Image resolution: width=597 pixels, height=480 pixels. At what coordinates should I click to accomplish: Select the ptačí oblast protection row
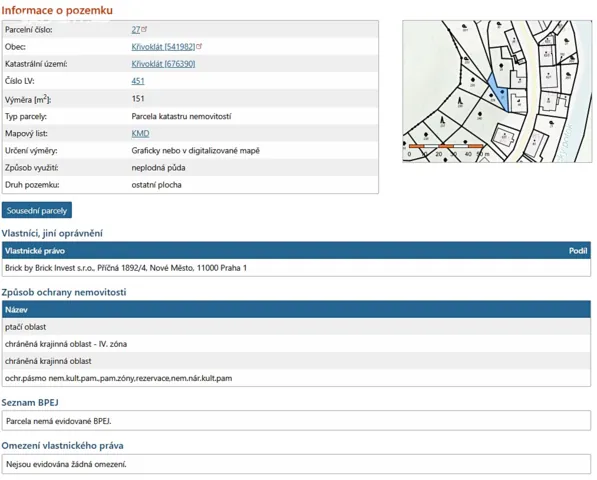(x=296, y=327)
